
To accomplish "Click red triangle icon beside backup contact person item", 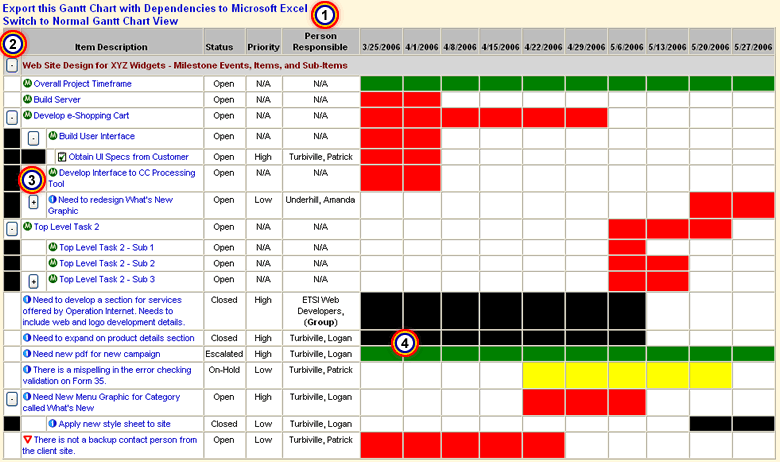I will click(x=27, y=440).
